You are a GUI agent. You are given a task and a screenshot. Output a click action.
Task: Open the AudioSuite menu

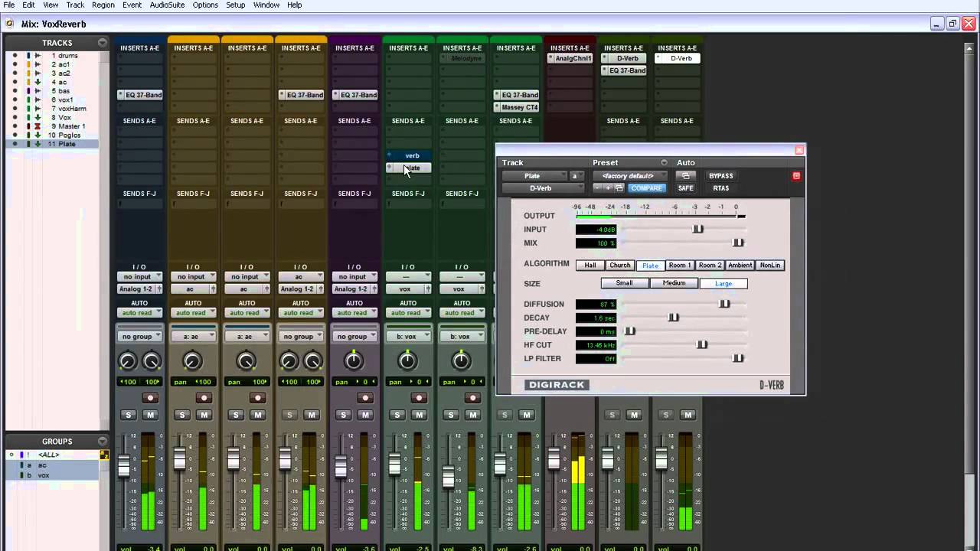pyautogui.click(x=167, y=5)
